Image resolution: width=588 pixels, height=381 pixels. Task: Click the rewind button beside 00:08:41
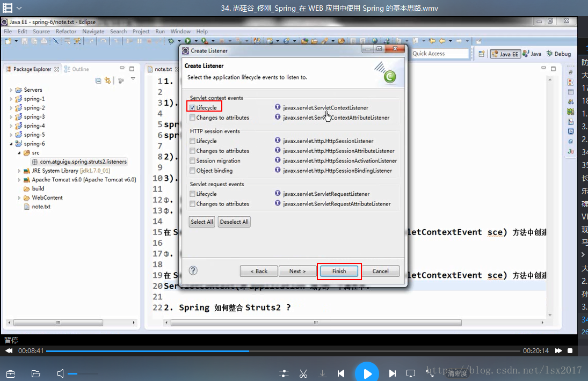(x=9, y=350)
